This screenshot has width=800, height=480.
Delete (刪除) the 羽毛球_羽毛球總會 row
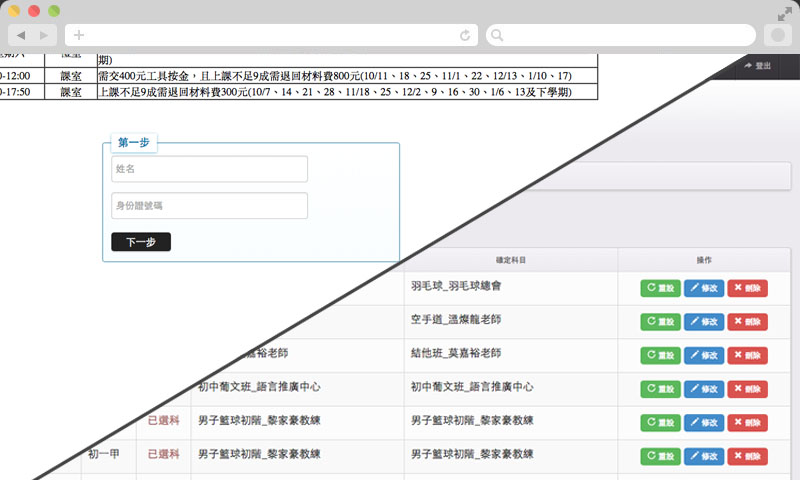point(747,288)
